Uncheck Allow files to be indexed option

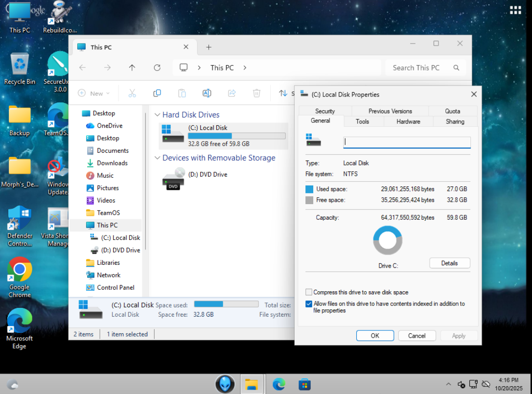(x=309, y=304)
